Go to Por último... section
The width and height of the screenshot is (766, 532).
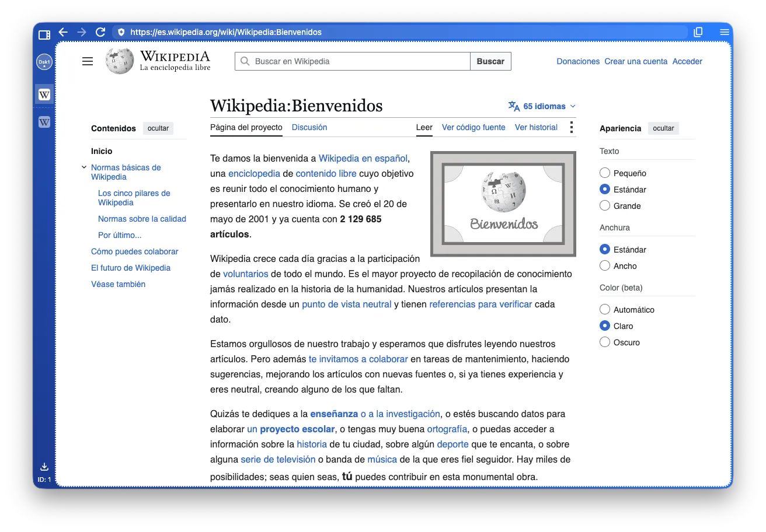120,235
